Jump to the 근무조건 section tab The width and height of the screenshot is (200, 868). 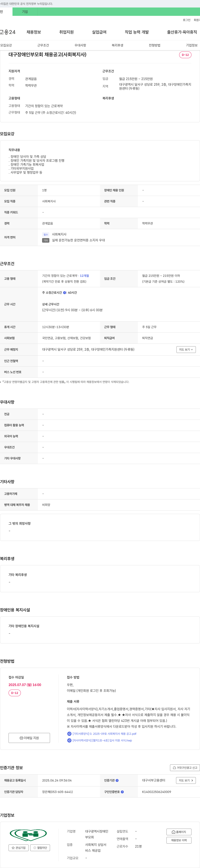pos(43,45)
